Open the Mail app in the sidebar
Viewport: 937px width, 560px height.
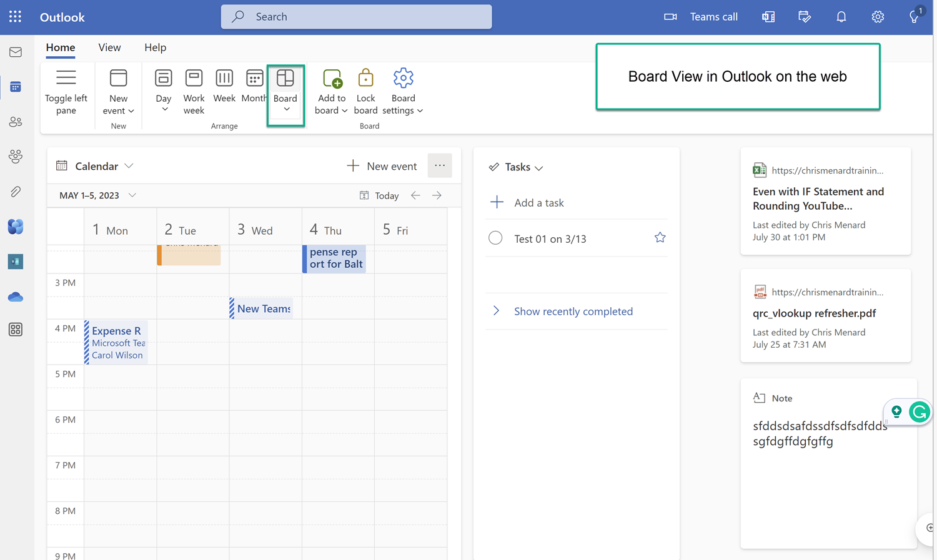pos(15,52)
